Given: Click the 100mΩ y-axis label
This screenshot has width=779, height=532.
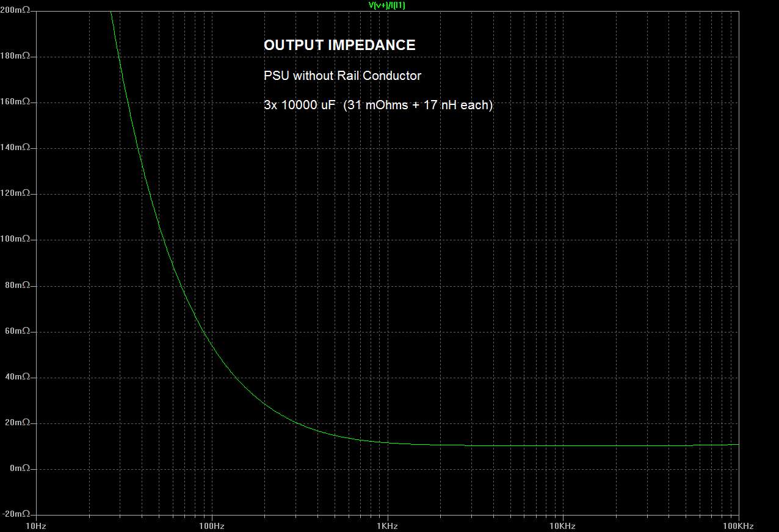Looking at the screenshot, I should [x=15, y=239].
